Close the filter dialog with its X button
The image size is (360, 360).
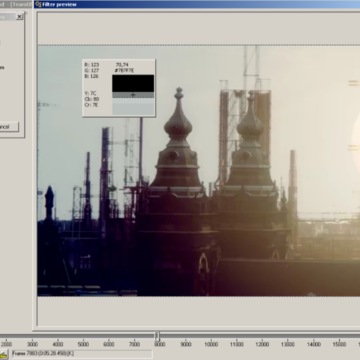click(19, 16)
